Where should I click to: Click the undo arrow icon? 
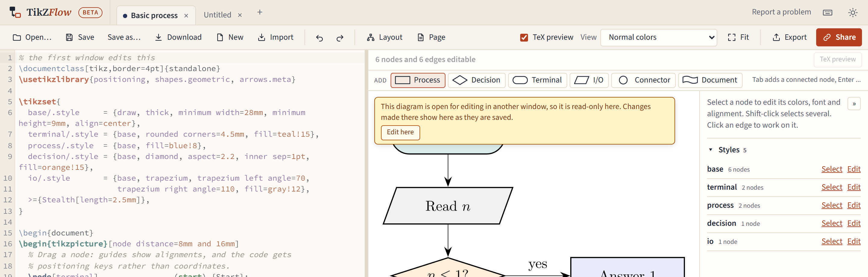[319, 38]
